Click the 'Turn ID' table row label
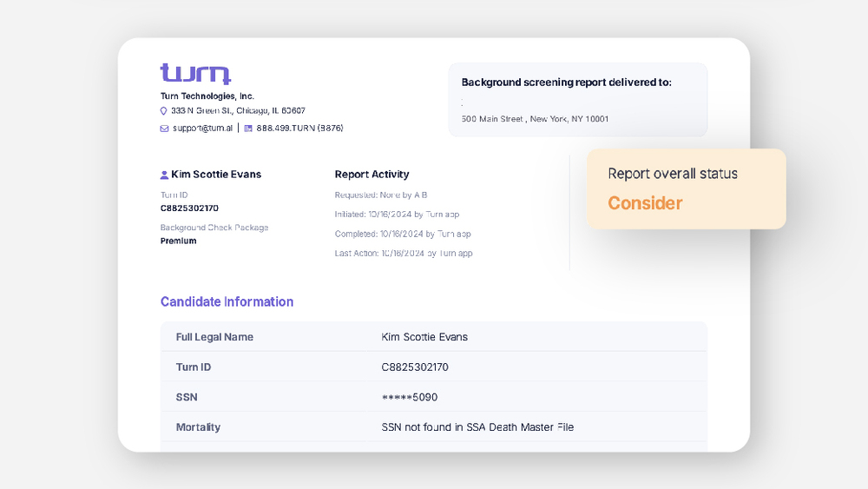The height and width of the screenshot is (489, 868). click(x=194, y=367)
